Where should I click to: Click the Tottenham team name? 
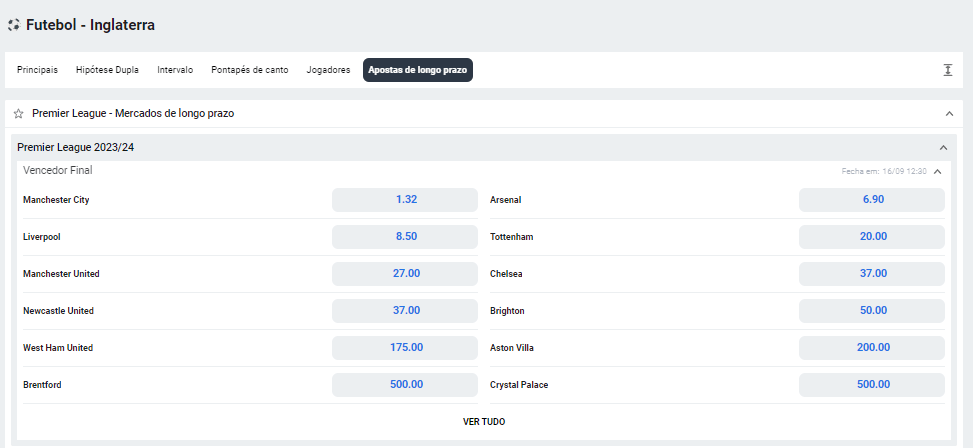[511, 237]
